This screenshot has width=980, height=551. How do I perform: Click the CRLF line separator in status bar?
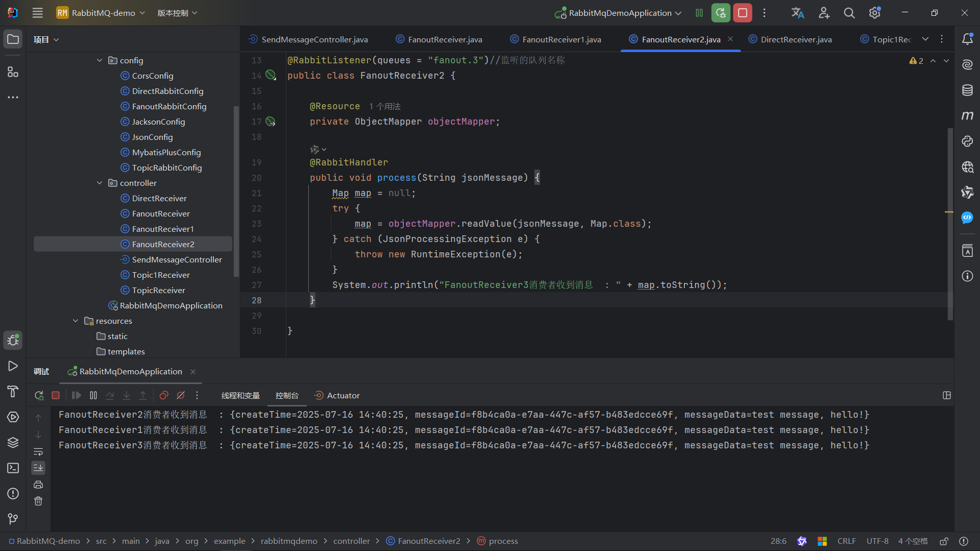click(846, 541)
